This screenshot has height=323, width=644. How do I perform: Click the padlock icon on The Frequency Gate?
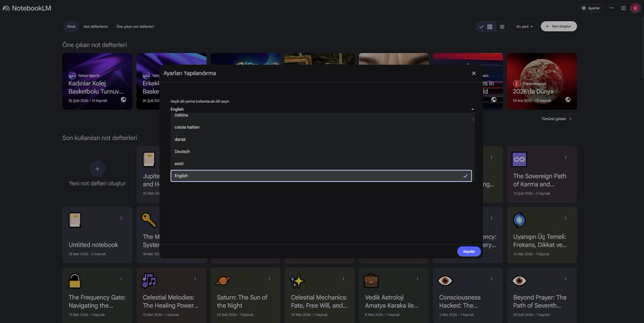(x=75, y=281)
